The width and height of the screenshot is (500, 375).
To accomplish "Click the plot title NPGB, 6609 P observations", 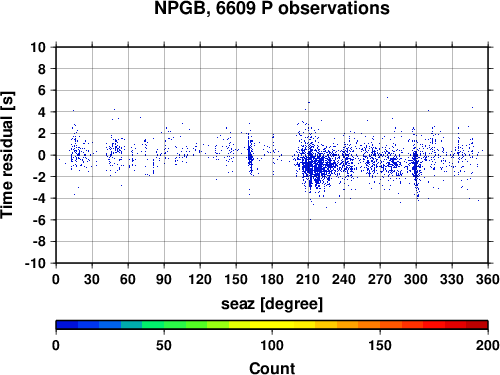I will tap(272, 8).
